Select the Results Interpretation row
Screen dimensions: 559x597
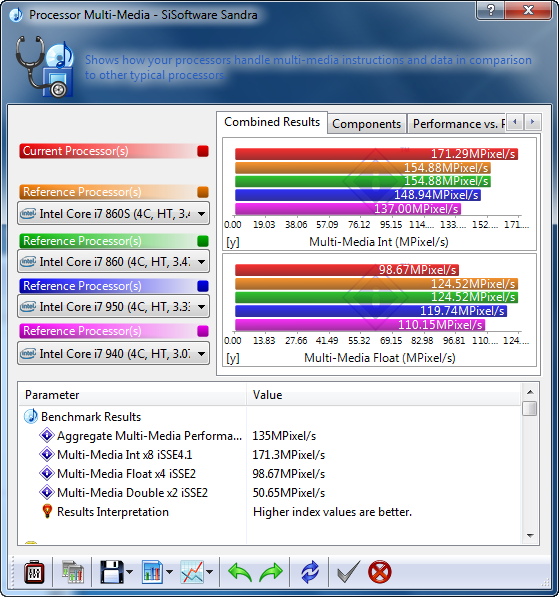coord(270,512)
